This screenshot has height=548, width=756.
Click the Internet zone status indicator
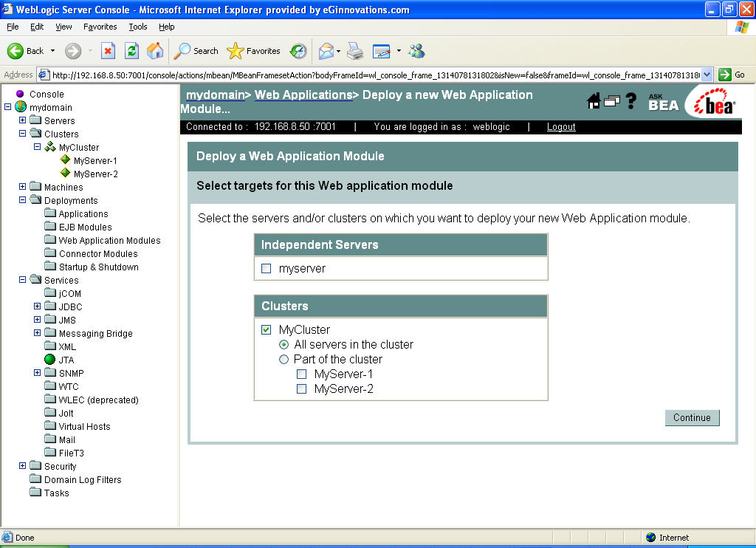(667, 538)
